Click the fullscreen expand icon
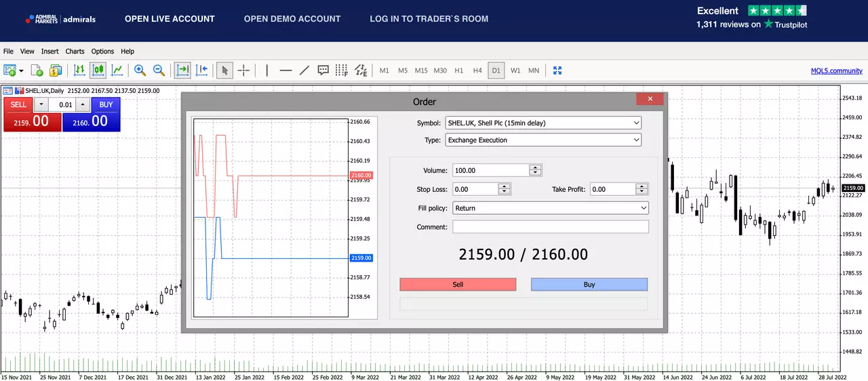868x381 pixels. [557, 71]
